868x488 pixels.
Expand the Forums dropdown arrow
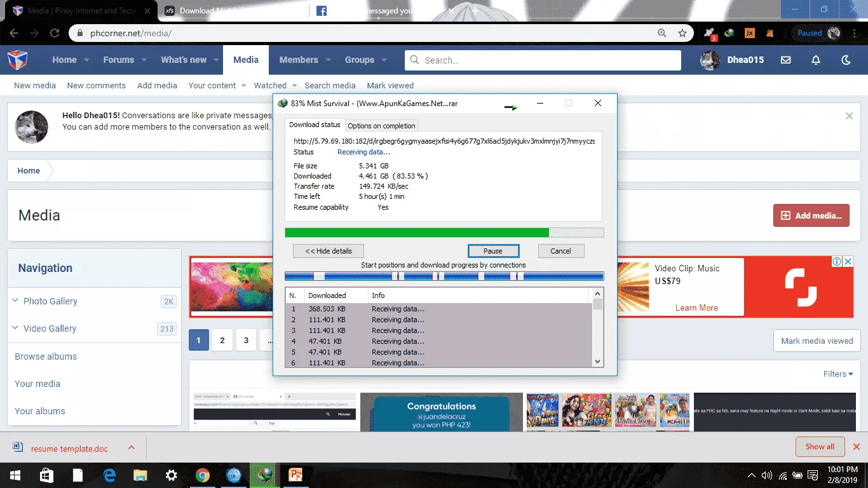point(144,60)
